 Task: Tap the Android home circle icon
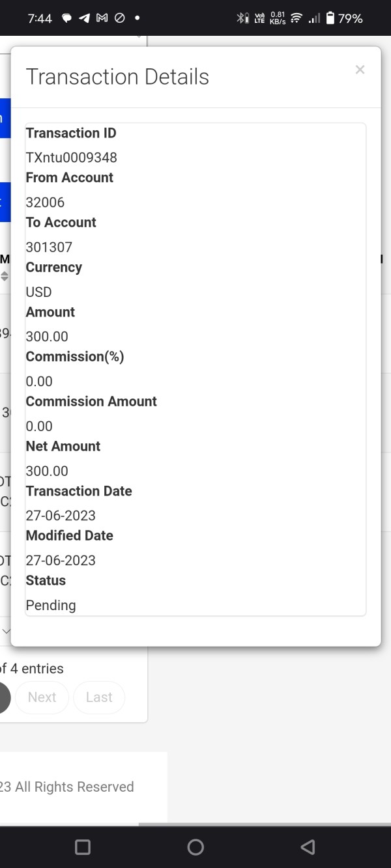[x=195, y=847]
